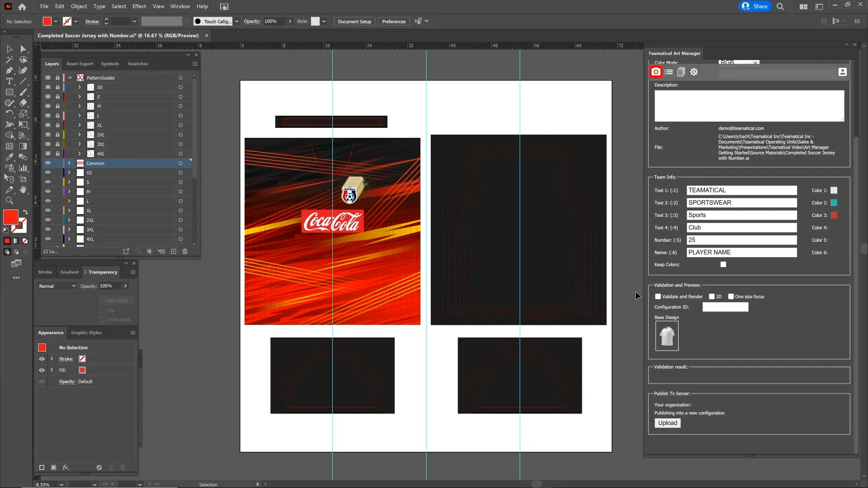
Task: Activate the Hand tool
Action: (x=23, y=190)
